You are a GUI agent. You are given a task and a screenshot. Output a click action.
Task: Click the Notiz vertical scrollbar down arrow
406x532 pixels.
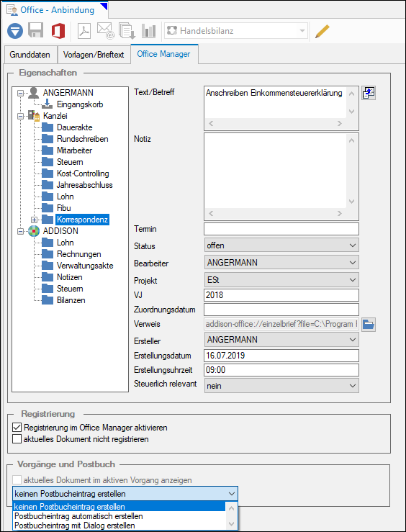pyautogui.click(x=352, y=202)
